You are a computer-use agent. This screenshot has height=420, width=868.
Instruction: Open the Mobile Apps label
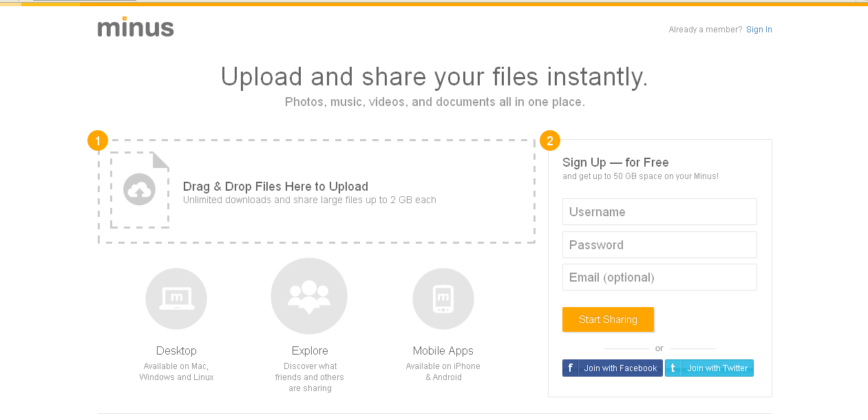click(443, 350)
